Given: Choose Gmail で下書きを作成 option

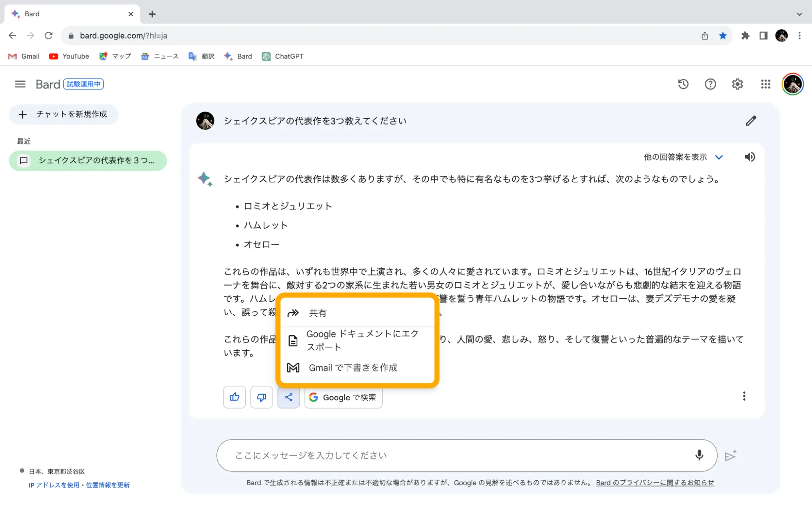Looking at the screenshot, I should click(x=357, y=368).
